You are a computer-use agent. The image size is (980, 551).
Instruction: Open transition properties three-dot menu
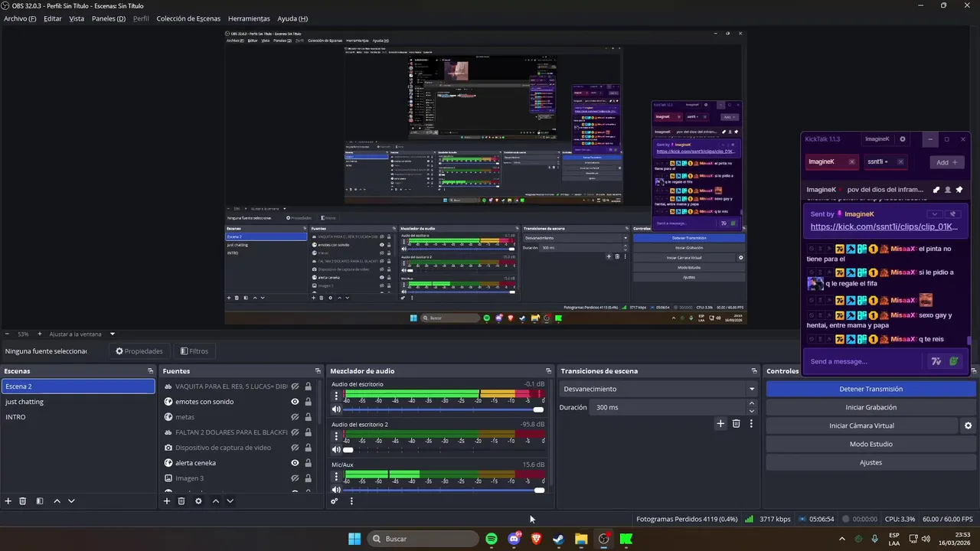[x=751, y=423]
